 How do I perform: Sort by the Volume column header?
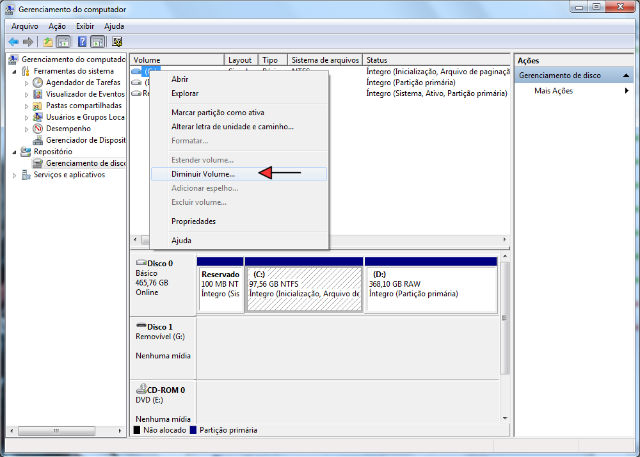177,60
